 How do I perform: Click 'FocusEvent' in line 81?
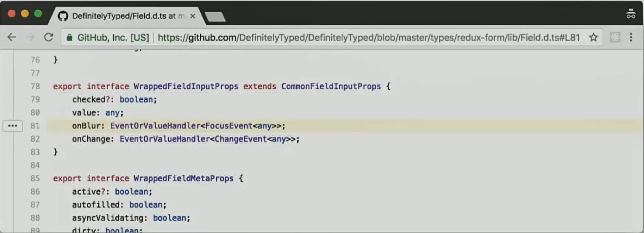click(229, 126)
